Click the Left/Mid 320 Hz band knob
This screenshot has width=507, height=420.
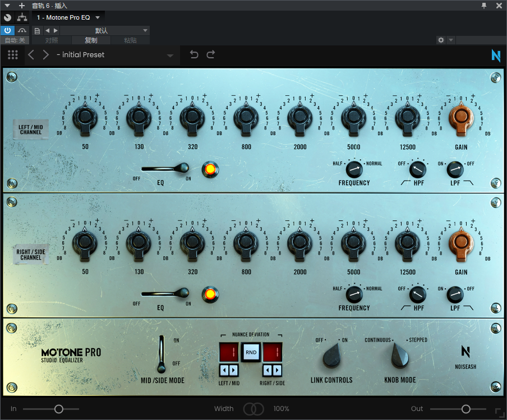[192, 119]
